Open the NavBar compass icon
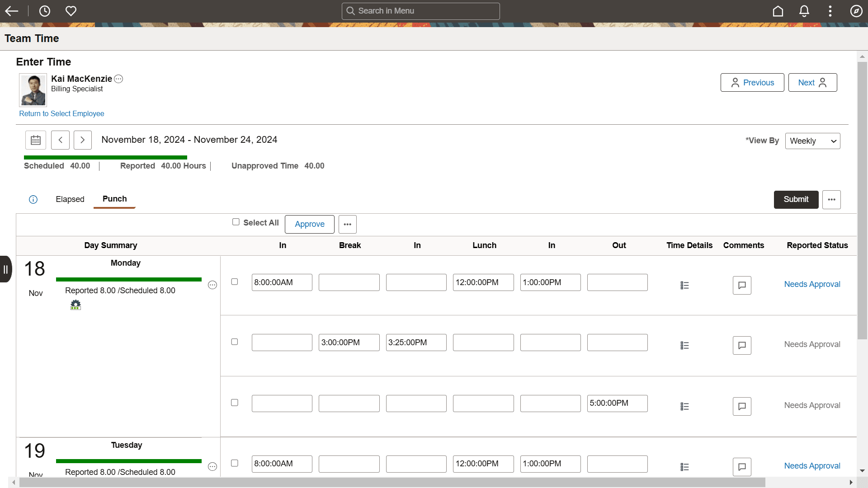Screen dimensions: 868x488 856,11
